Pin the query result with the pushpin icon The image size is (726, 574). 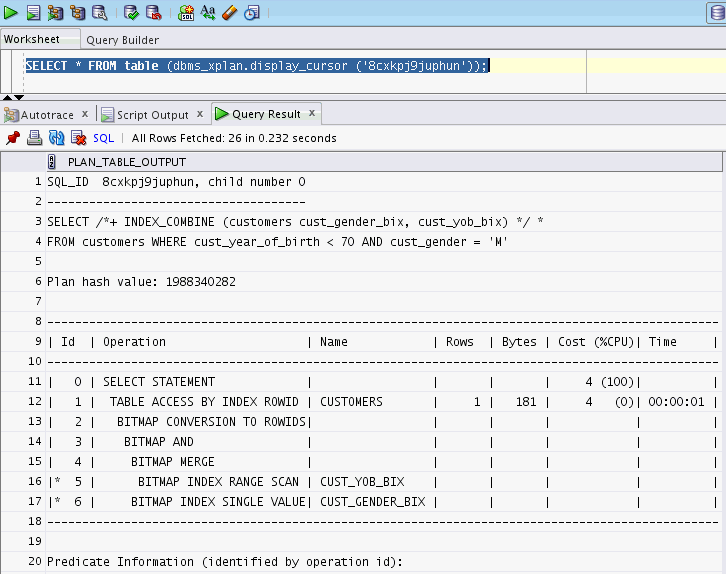13,138
